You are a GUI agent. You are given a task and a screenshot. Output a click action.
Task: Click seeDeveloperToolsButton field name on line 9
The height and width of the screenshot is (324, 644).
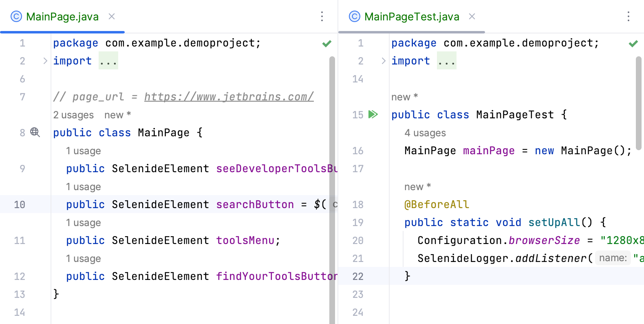(277, 169)
